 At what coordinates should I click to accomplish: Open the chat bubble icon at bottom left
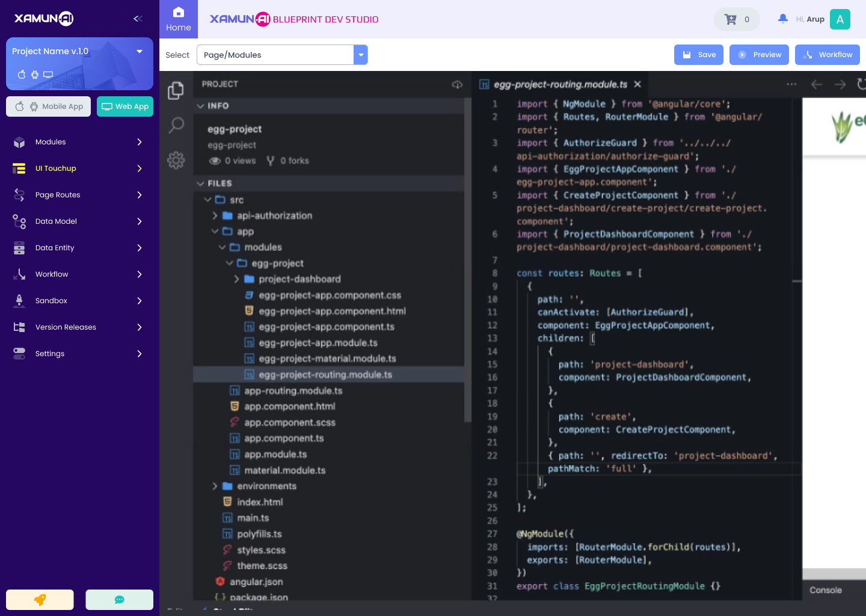pyautogui.click(x=119, y=600)
